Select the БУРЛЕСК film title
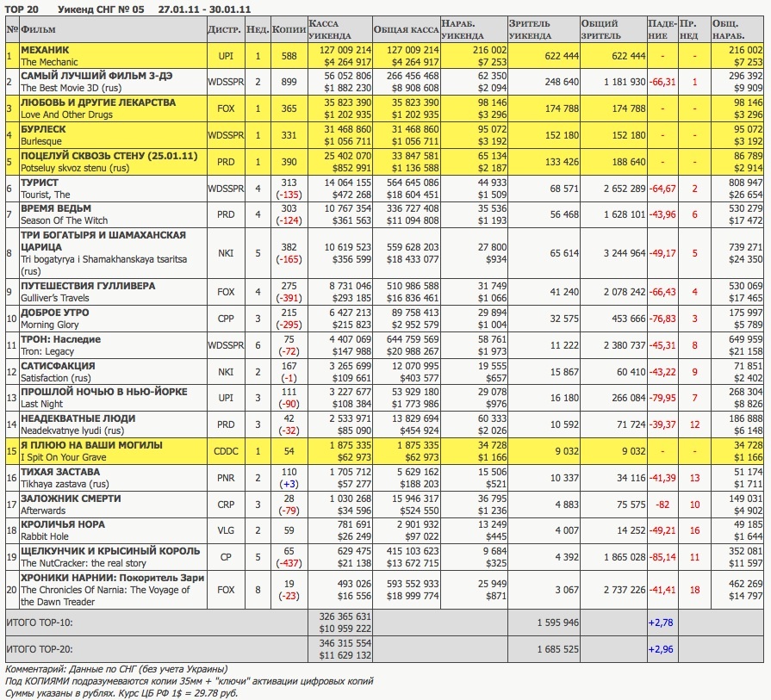771x700 pixels. pos(41,129)
